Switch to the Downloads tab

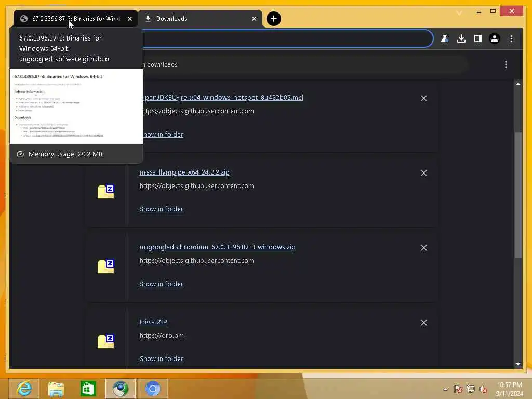(200, 19)
